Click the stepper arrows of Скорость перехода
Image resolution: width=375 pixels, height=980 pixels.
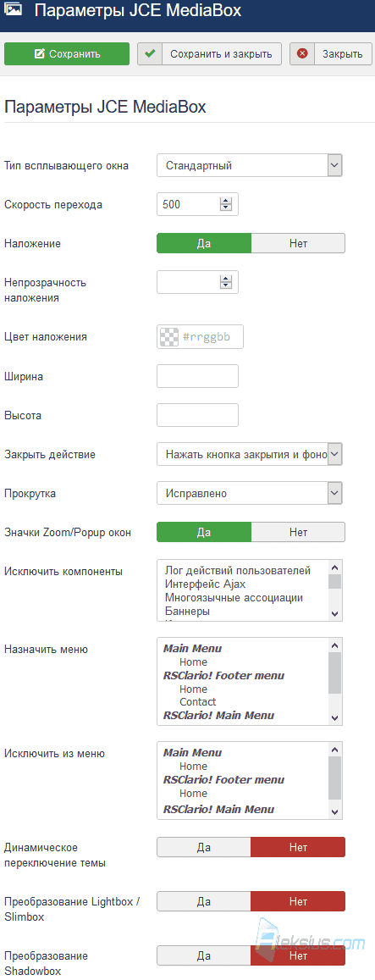pyautogui.click(x=226, y=204)
